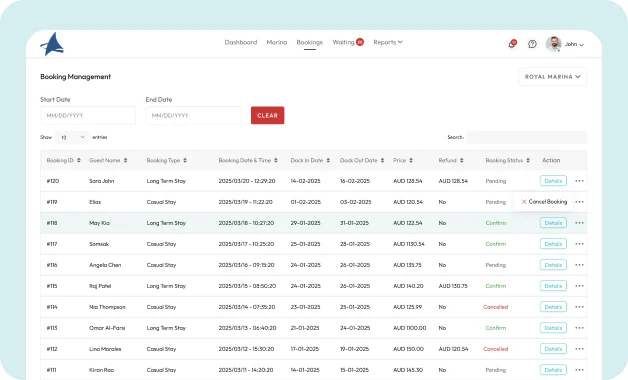Click price AUD 1100.00
Image resolution: width=628 pixels, height=380 pixels.
[x=409, y=328]
